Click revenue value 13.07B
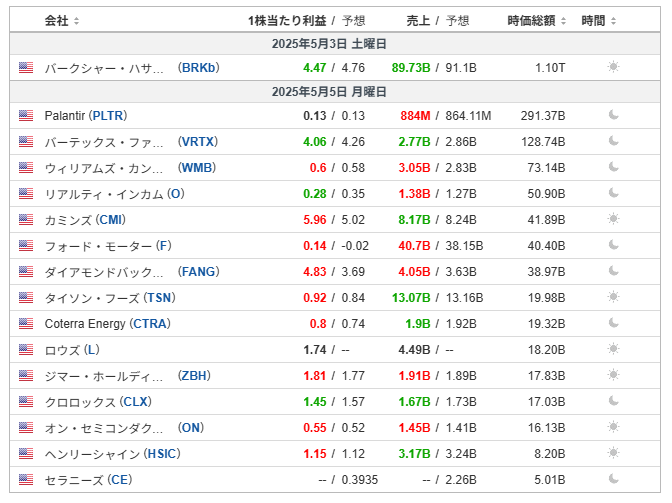 (411, 298)
